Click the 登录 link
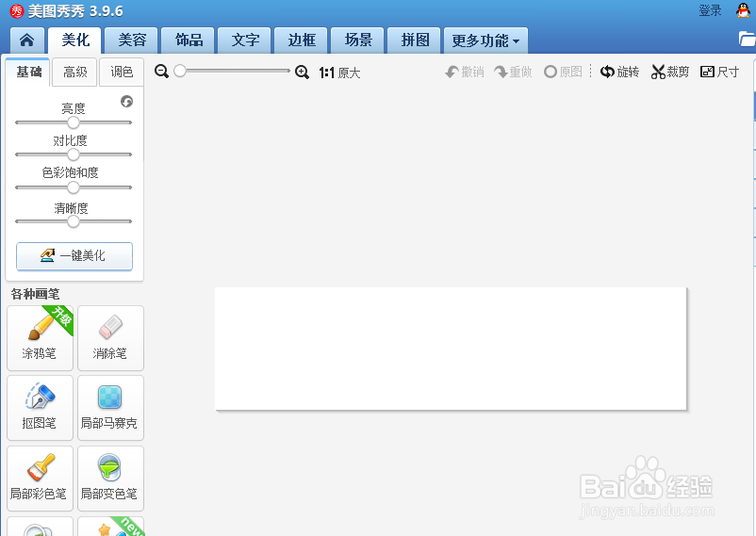This screenshot has height=536, width=756. click(x=710, y=10)
